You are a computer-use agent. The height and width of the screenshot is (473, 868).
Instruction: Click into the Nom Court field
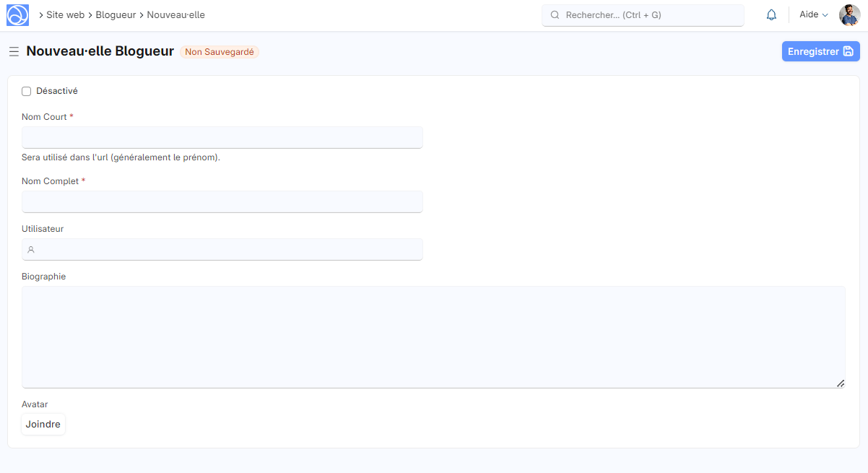(x=222, y=138)
